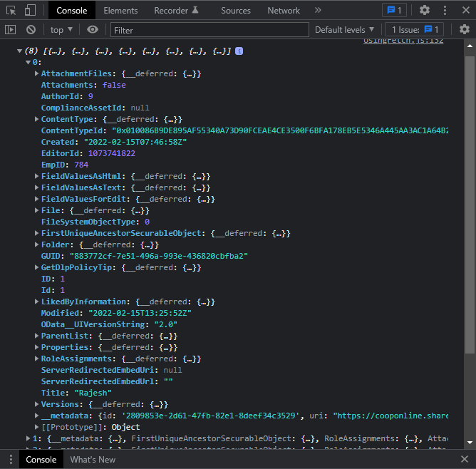The height and width of the screenshot is (469, 476).
Task: Open the Default levels dropdown
Action: click(x=344, y=30)
